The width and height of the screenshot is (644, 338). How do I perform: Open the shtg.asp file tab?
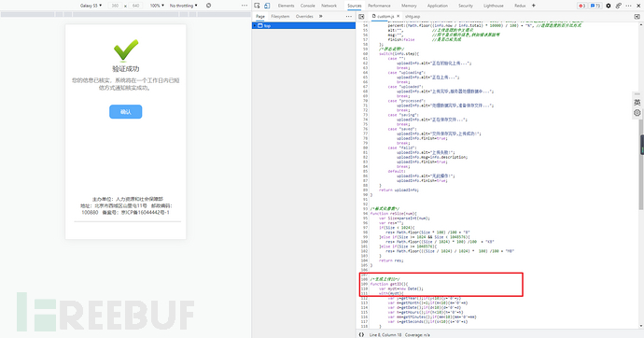pyautogui.click(x=413, y=17)
